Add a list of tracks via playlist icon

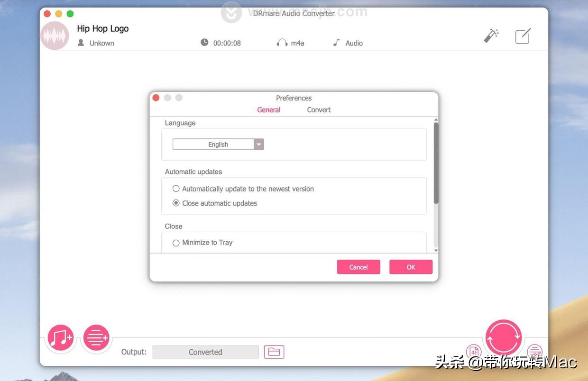[x=96, y=337]
